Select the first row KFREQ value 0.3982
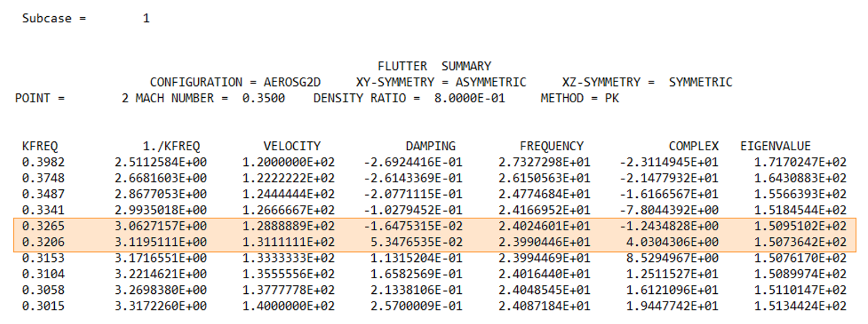This screenshot has height=324, width=868. coord(43,163)
